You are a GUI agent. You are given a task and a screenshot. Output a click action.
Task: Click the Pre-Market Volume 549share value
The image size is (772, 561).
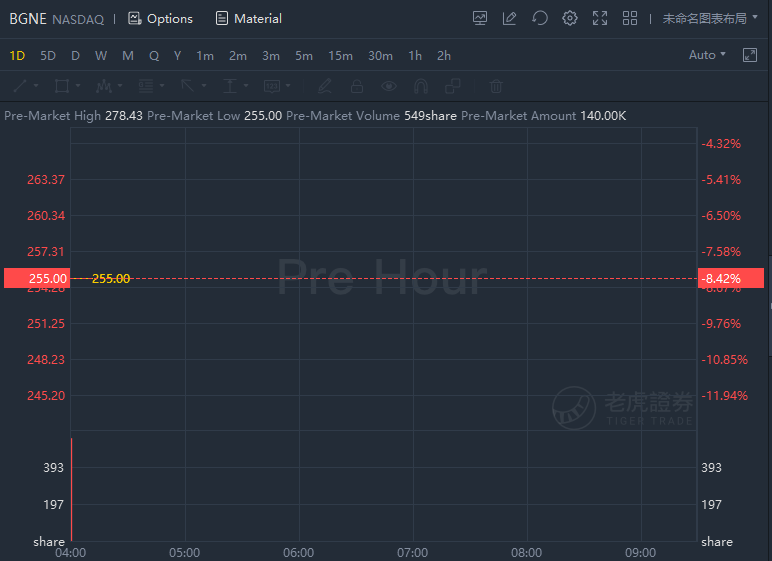click(430, 116)
